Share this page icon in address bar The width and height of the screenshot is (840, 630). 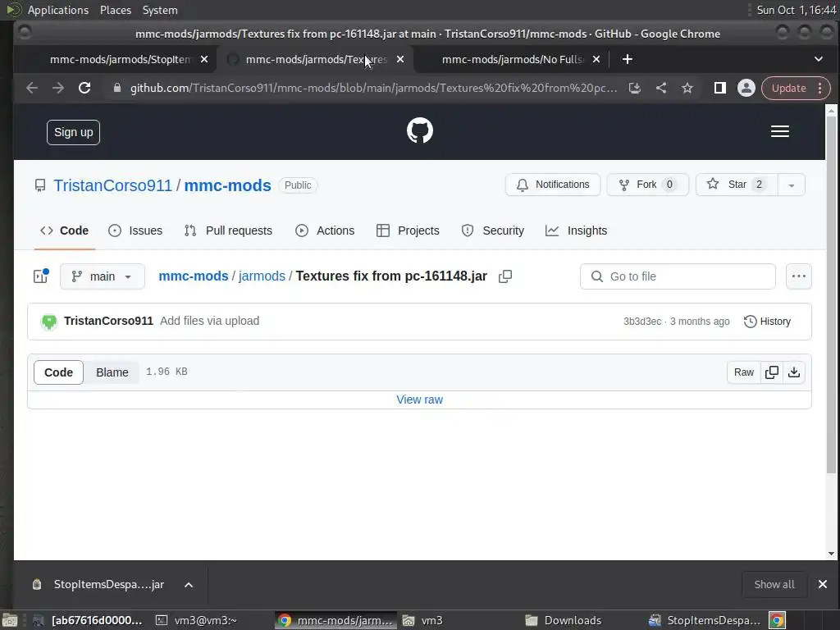661,88
